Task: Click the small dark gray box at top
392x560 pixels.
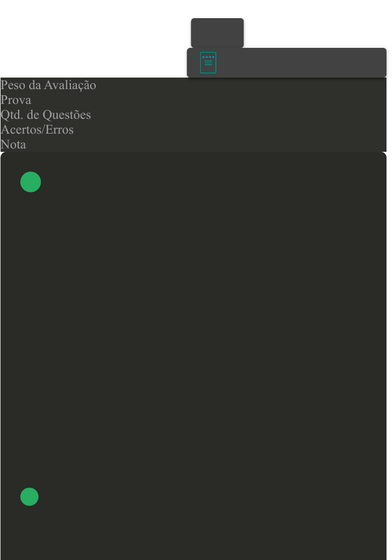Action: pyautogui.click(x=217, y=33)
